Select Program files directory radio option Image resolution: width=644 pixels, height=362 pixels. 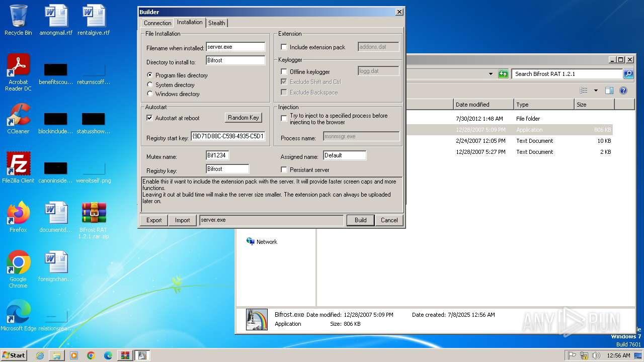pos(150,75)
